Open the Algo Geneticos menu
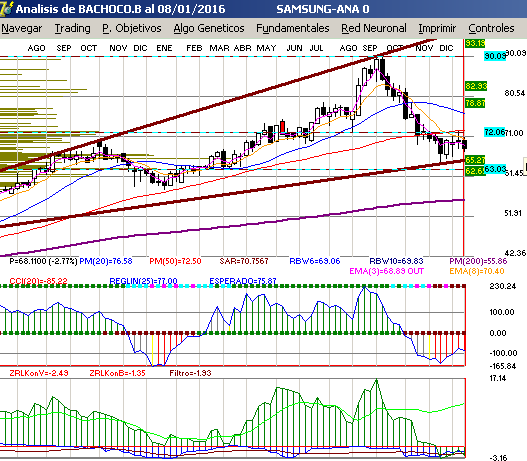 click(x=209, y=28)
